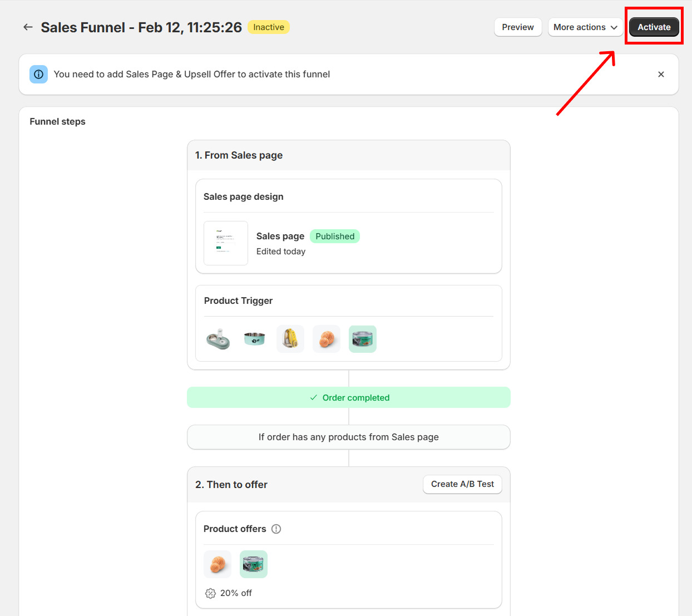This screenshot has height=616, width=692.
Task: Click the info icon next to Product offers
Action: (x=276, y=529)
